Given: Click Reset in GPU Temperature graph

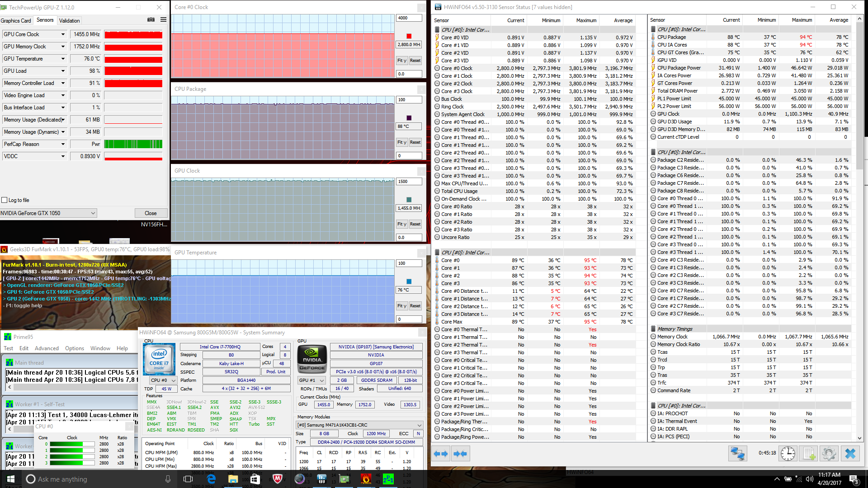Looking at the screenshot, I should [415, 306].
